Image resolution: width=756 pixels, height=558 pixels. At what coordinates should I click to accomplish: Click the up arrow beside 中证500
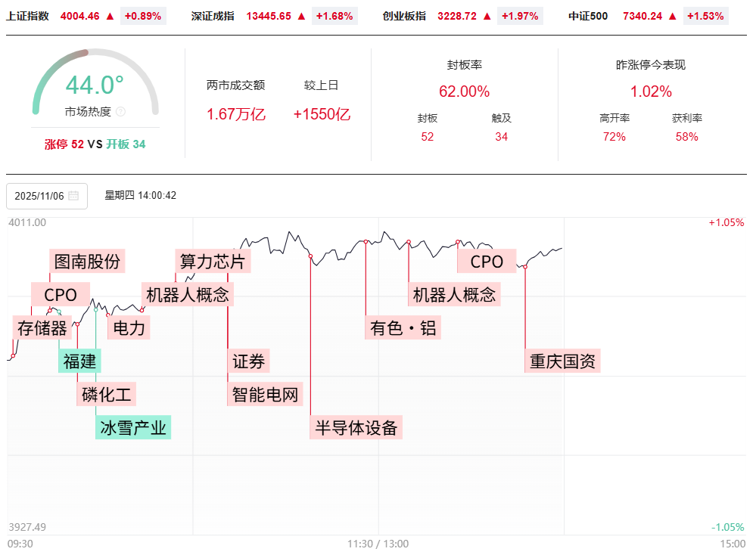pyautogui.click(x=673, y=15)
